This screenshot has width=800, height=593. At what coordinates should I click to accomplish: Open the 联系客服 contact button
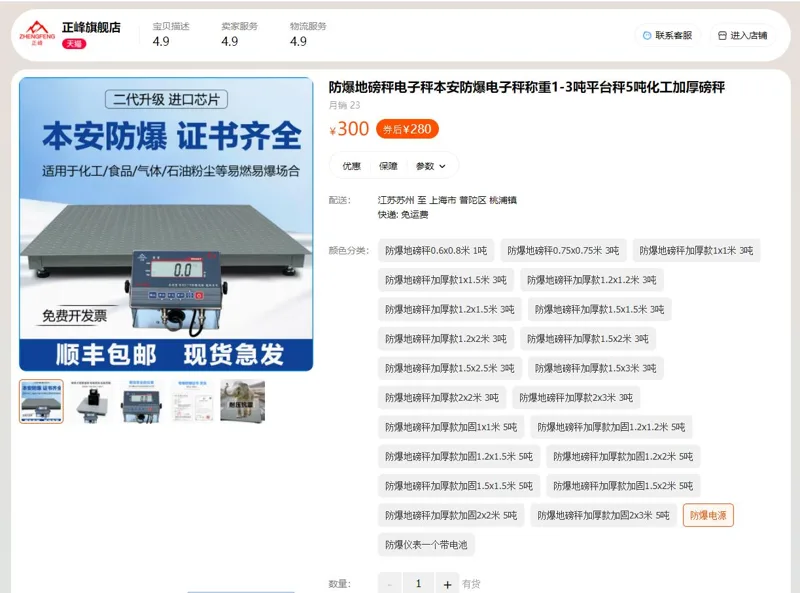coord(668,36)
